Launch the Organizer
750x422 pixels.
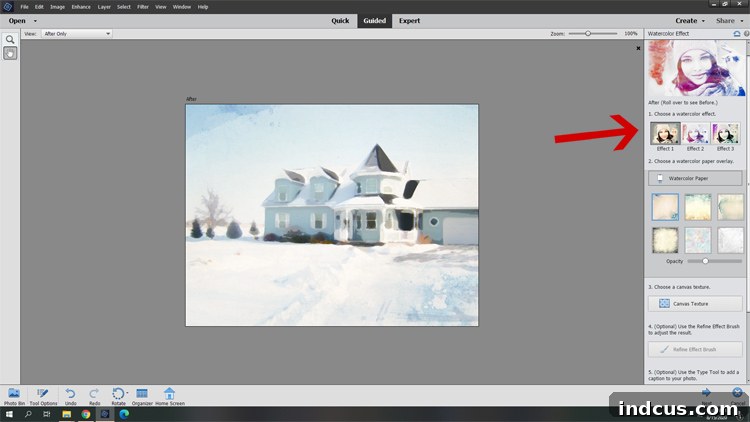point(142,397)
